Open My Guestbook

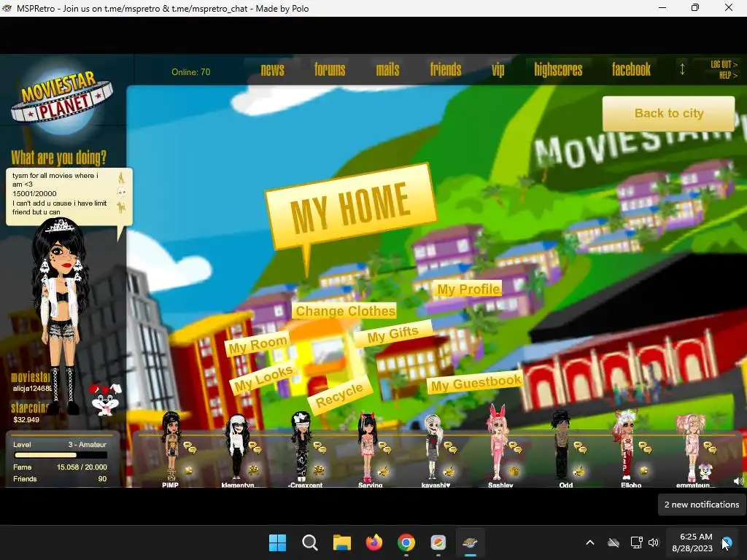coord(476,384)
